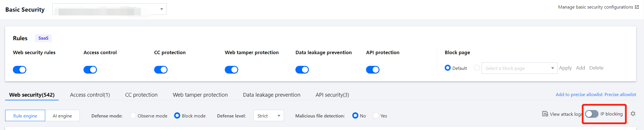The image size is (644, 130).
Task: Toggle the IP blocking switch
Action: [x=592, y=114]
